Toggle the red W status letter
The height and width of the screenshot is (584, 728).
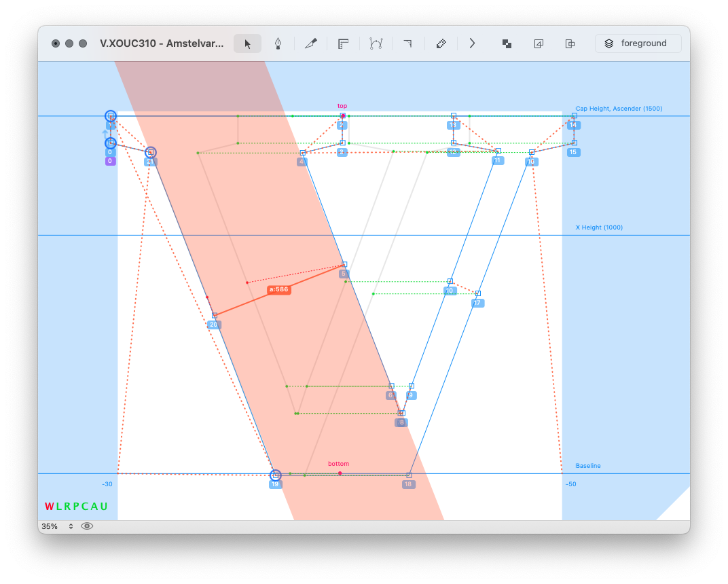pos(49,507)
